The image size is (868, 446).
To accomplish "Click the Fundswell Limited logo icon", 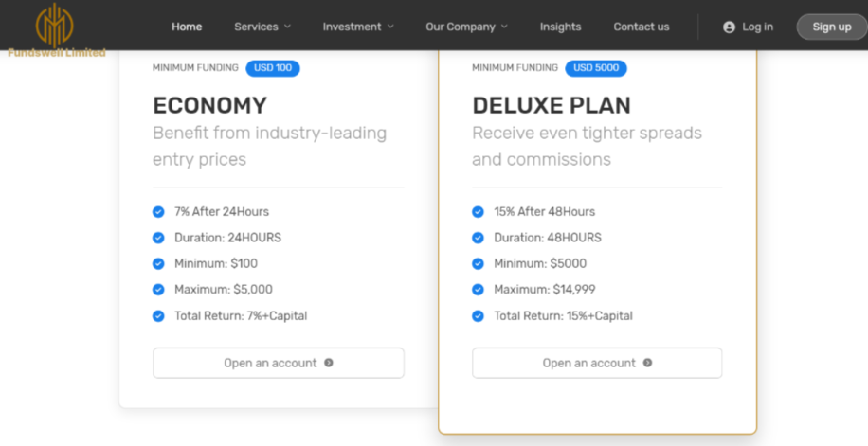I will coord(54,24).
